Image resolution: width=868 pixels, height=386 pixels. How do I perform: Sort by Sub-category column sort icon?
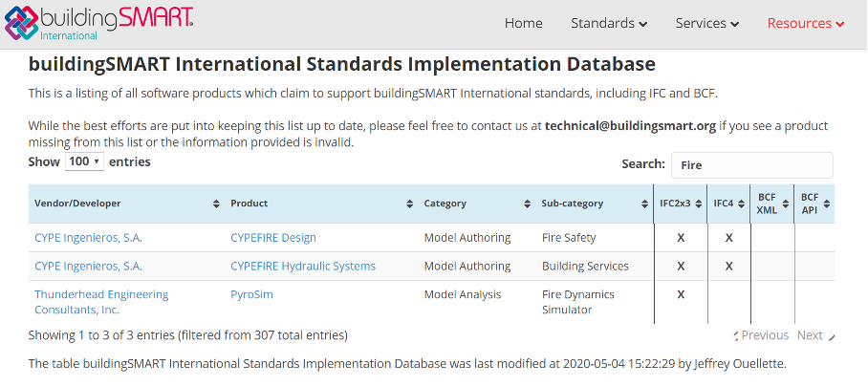pos(645,204)
